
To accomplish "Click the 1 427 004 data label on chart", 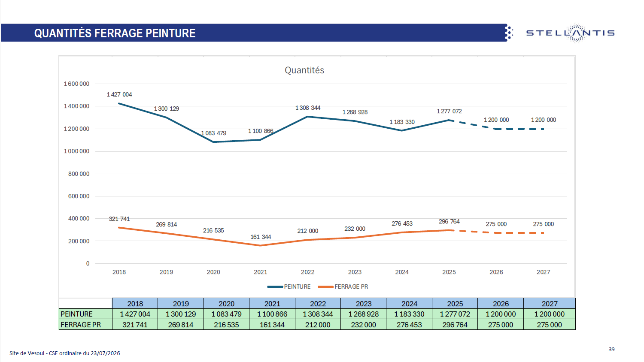I will point(119,94).
